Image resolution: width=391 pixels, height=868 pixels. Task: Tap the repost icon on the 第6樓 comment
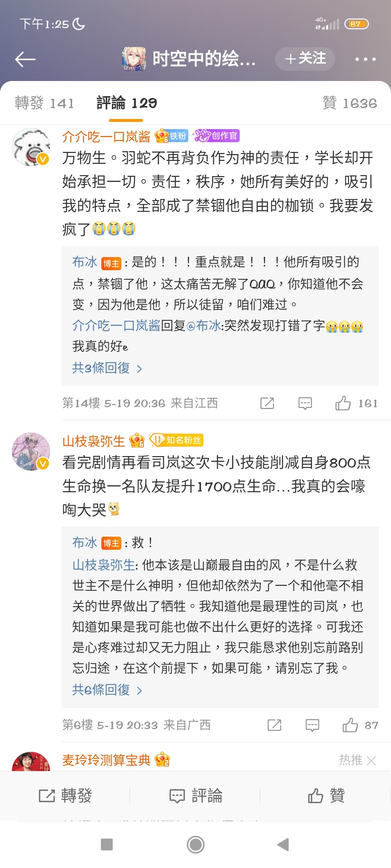[x=274, y=725]
